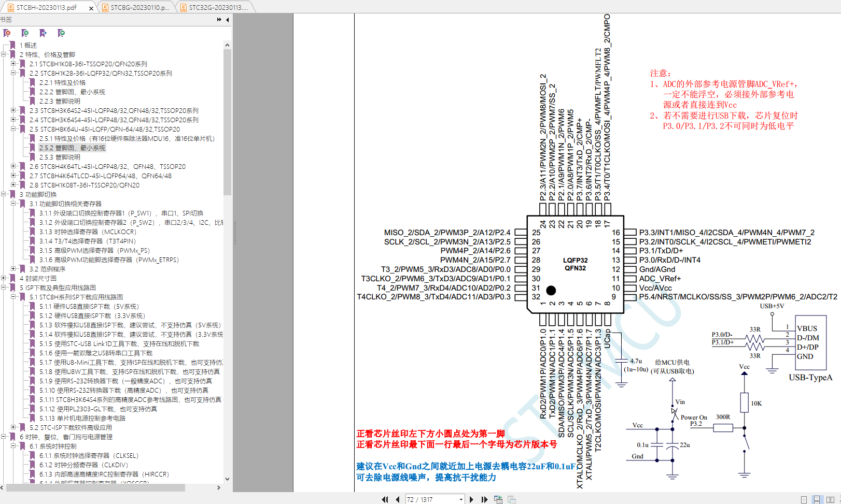Jump to the last page

click(484, 499)
